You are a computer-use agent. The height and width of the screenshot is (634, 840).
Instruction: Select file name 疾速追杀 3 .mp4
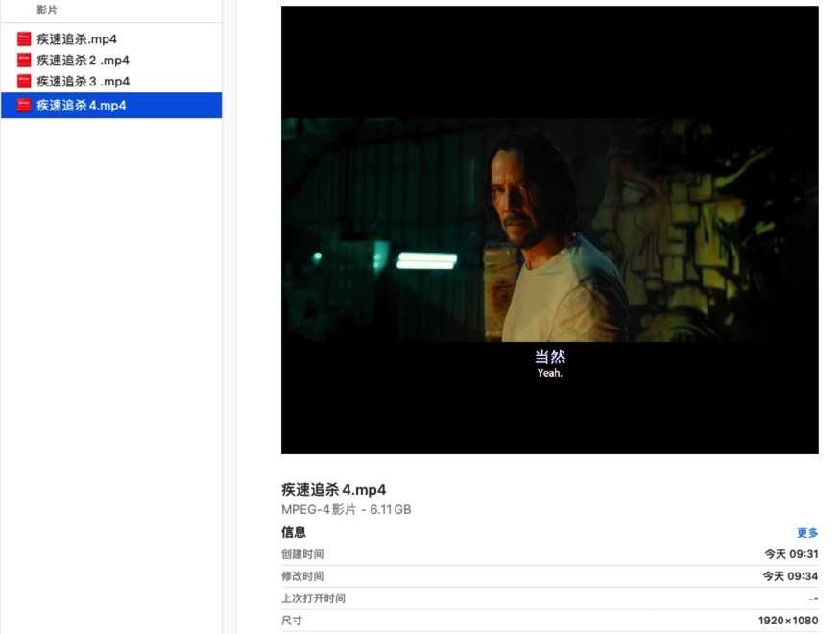point(83,82)
